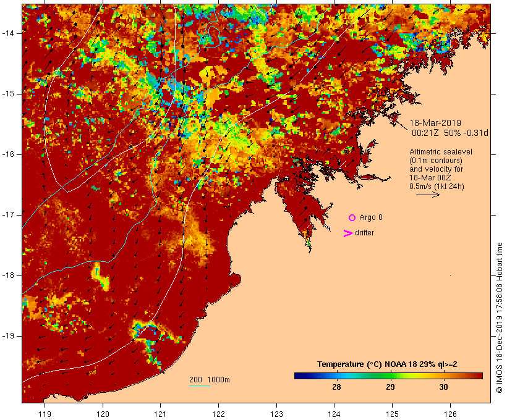Click the 119 longitude axis label
The image size is (507, 420).
(x=45, y=414)
